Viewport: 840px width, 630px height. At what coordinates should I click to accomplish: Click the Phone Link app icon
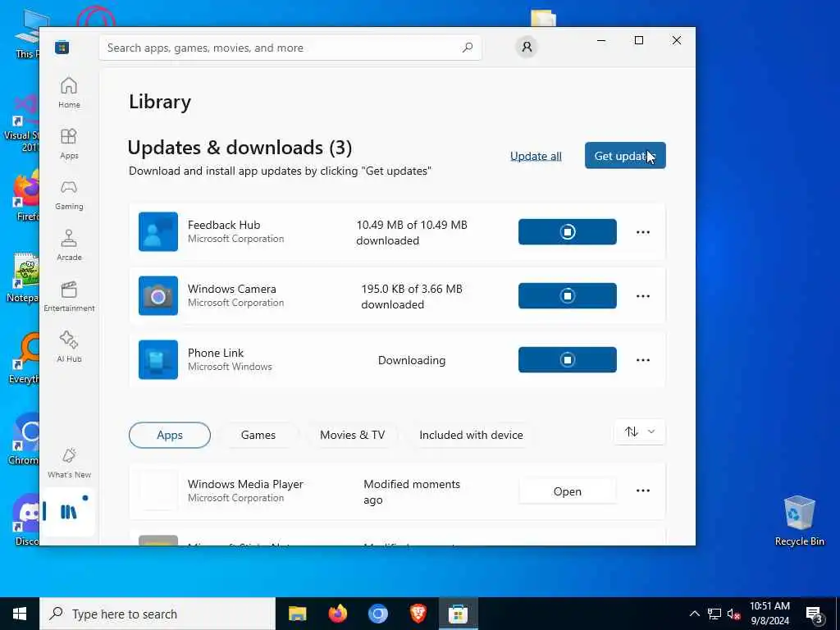point(158,359)
